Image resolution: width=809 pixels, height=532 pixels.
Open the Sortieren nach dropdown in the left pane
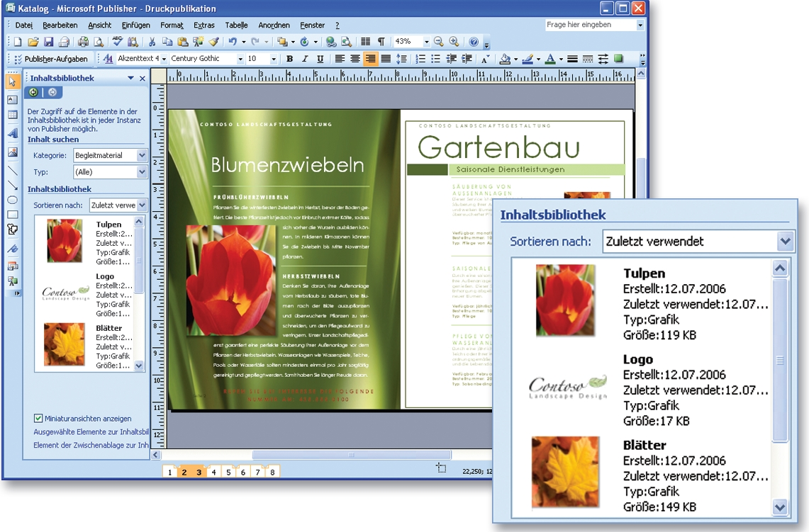click(x=142, y=205)
